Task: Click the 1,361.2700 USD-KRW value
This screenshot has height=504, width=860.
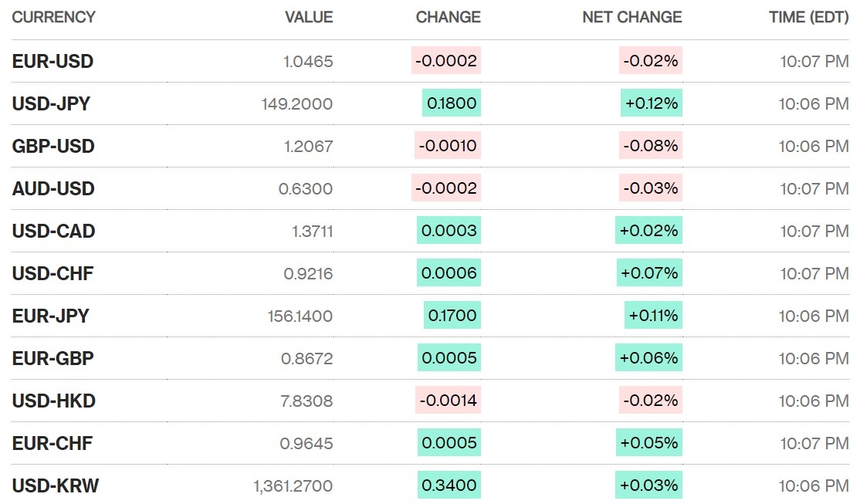Action: pos(293,486)
